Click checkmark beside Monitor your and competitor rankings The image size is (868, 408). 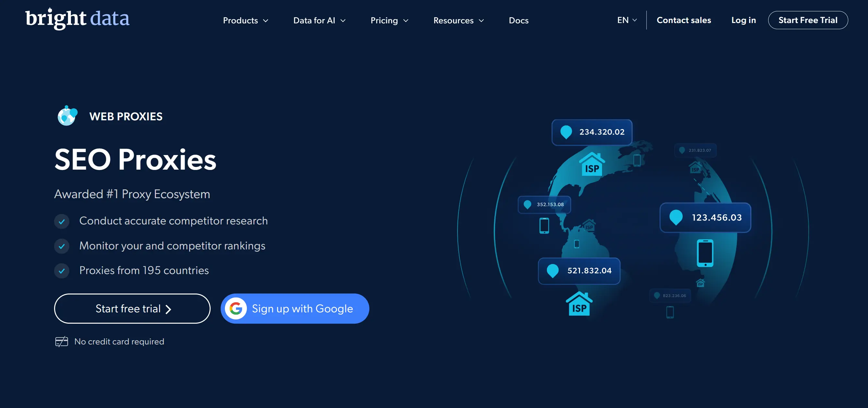click(62, 246)
